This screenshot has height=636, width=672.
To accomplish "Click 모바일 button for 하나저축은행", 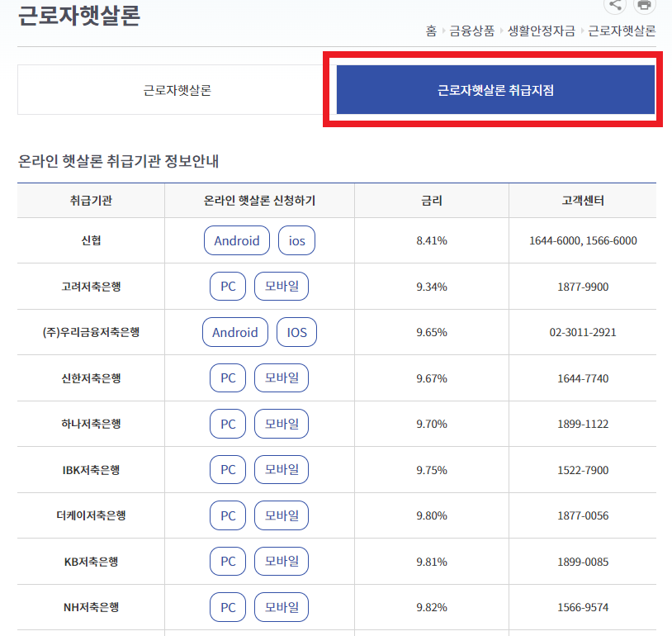I will (282, 425).
